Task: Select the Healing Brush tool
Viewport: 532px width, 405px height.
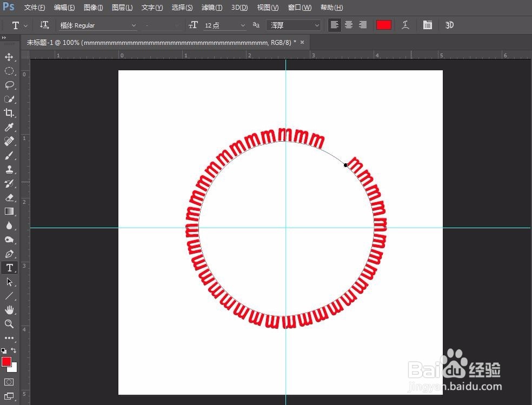Action: click(x=9, y=141)
